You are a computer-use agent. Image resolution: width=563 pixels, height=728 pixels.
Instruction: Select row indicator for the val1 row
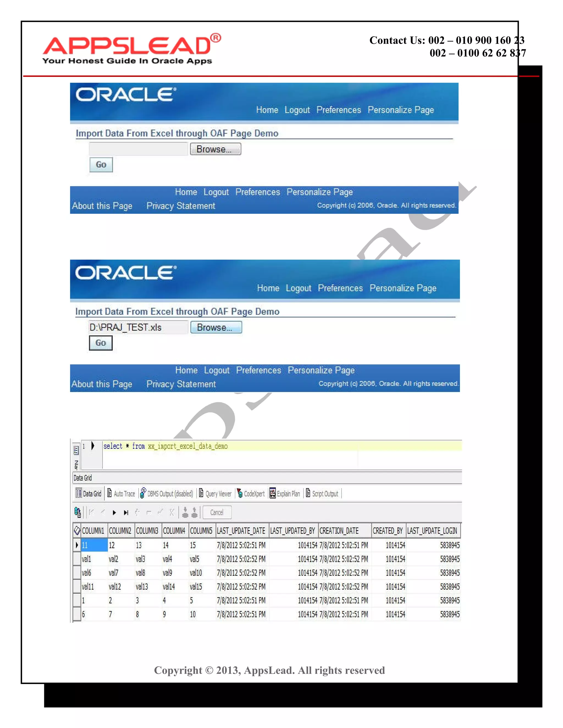(x=77, y=559)
